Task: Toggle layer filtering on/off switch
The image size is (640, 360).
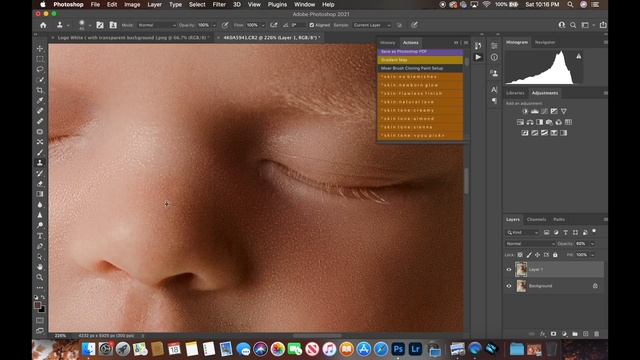Action: tap(594, 231)
